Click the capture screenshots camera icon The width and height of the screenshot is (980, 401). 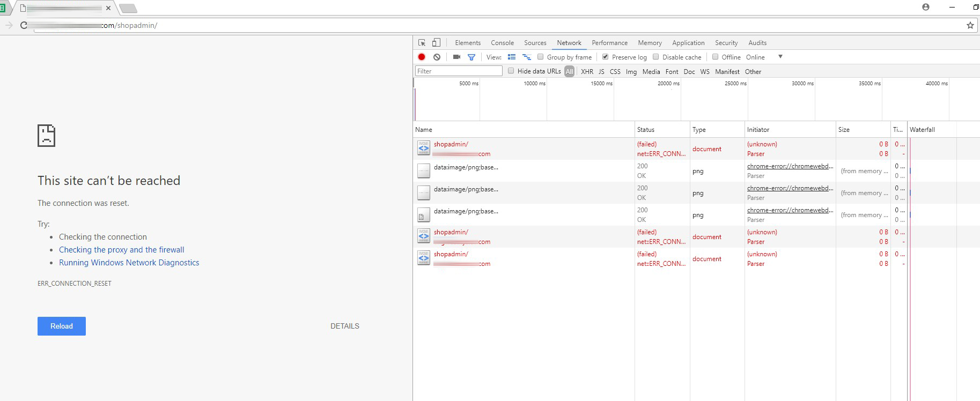click(x=456, y=57)
